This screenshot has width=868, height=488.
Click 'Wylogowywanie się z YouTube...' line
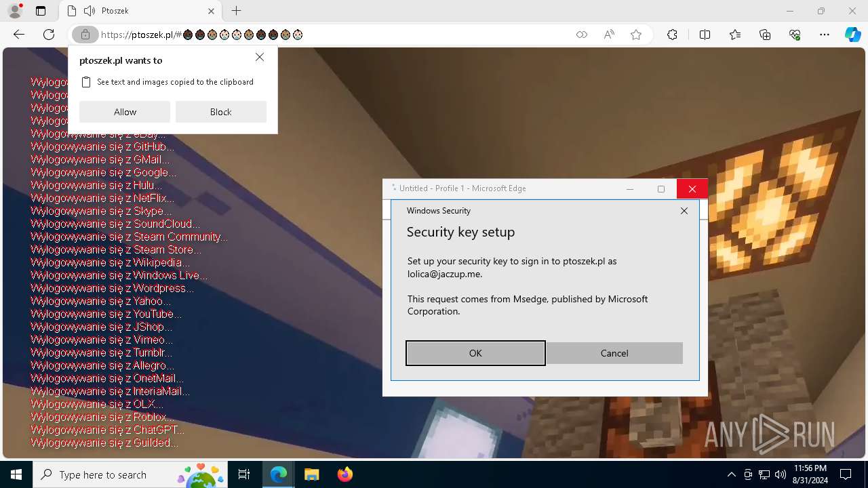click(106, 314)
